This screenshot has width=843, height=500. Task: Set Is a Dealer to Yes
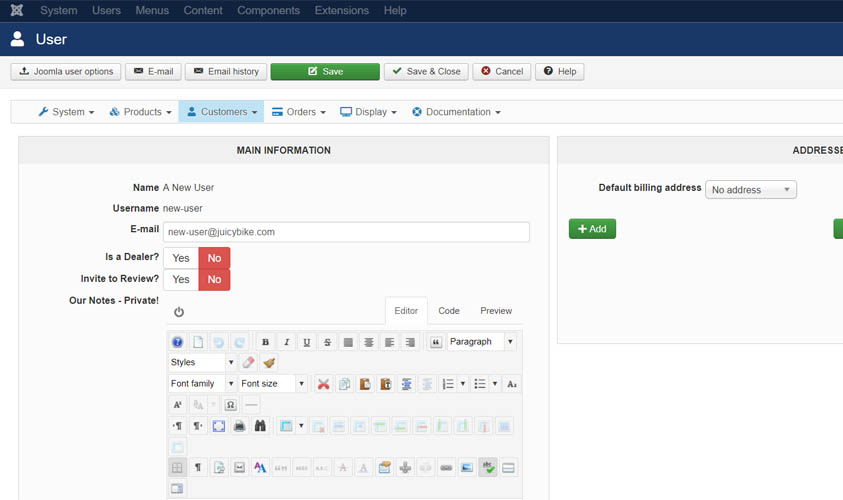pos(181,258)
